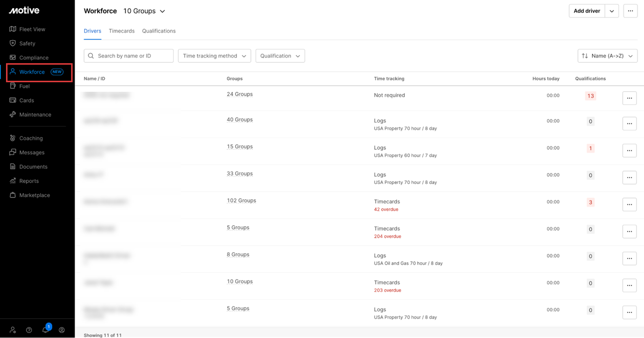The height and width of the screenshot is (338, 644).
Task: Click the 40 Groups link
Action: [x=240, y=120]
